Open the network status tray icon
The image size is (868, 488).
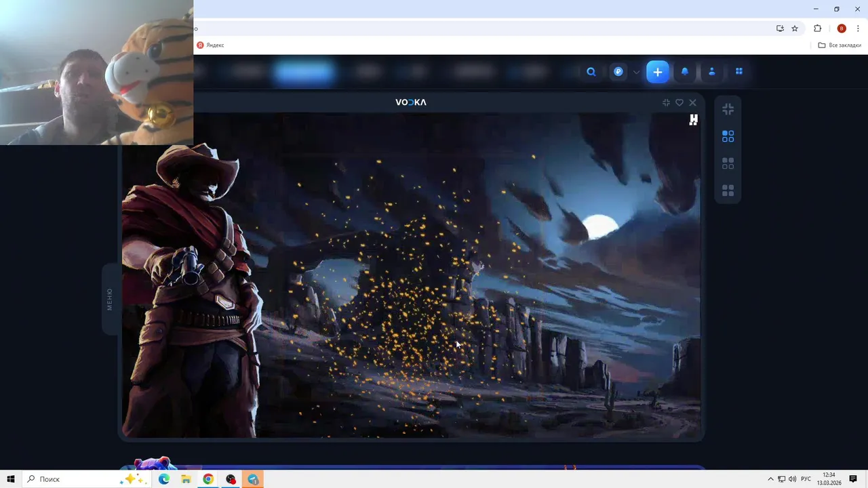click(781, 479)
